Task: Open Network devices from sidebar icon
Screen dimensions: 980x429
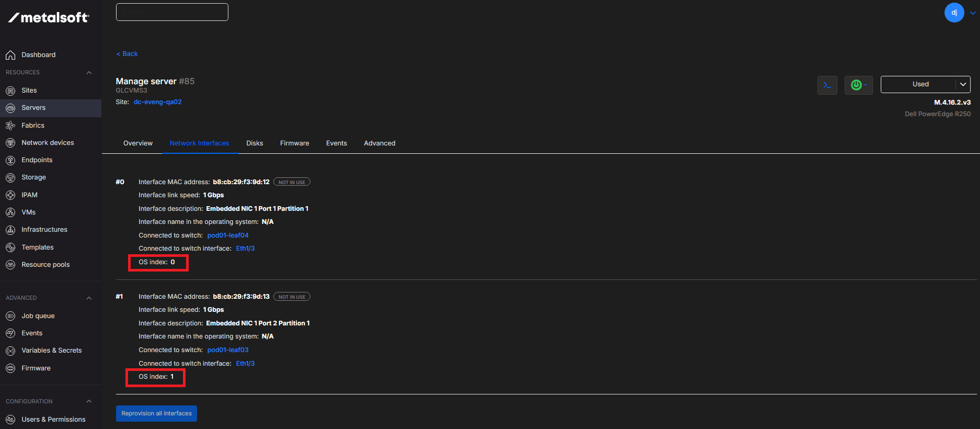Action: point(10,143)
